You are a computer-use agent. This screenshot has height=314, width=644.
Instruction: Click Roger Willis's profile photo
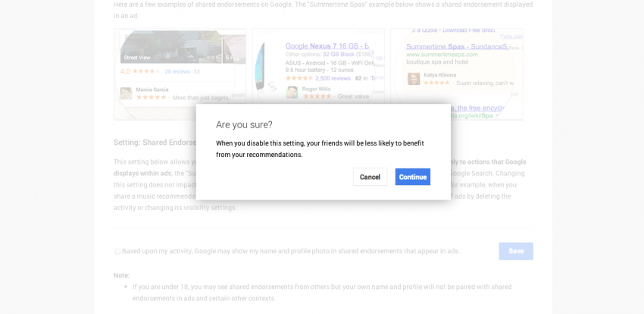point(292,93)
